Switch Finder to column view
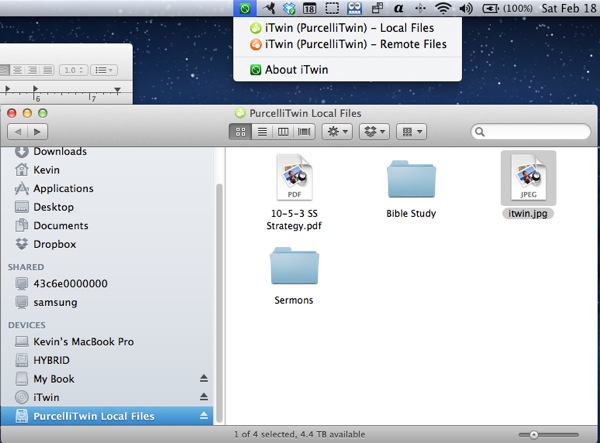Image resolution: width=600 pixels, height=443 pixels. (283, 132)
